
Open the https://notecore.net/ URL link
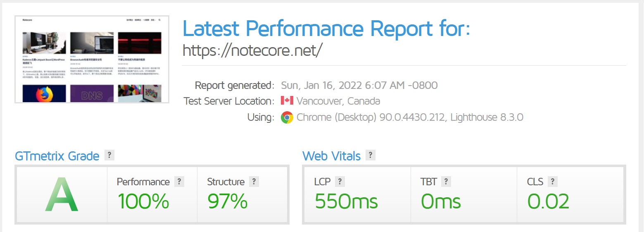coord(252,50)
